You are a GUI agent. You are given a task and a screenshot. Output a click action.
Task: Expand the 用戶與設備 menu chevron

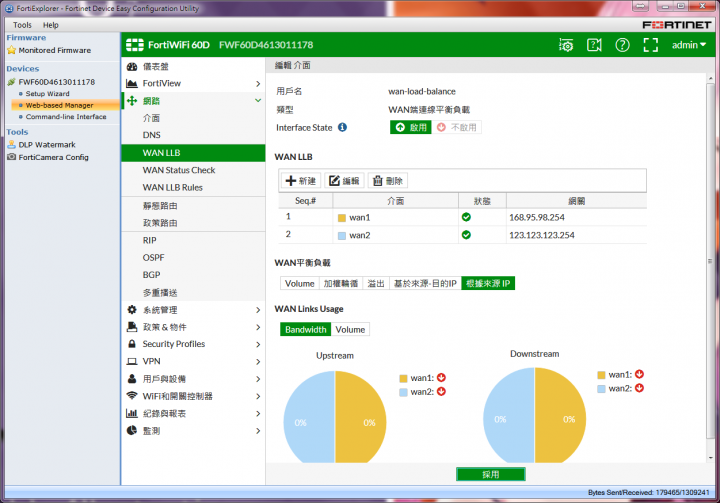point(258,379)
